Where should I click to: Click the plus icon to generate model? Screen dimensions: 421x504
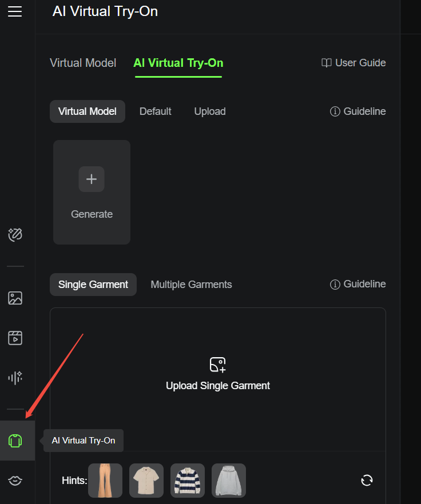pyautogui.click(x=92, y=179)
